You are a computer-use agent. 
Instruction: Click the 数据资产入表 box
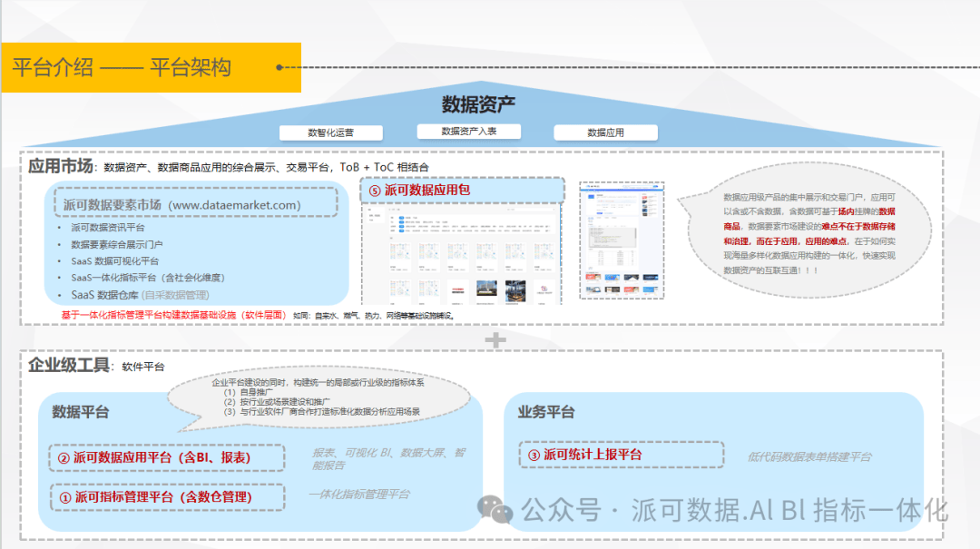click(x=469, y=132)
